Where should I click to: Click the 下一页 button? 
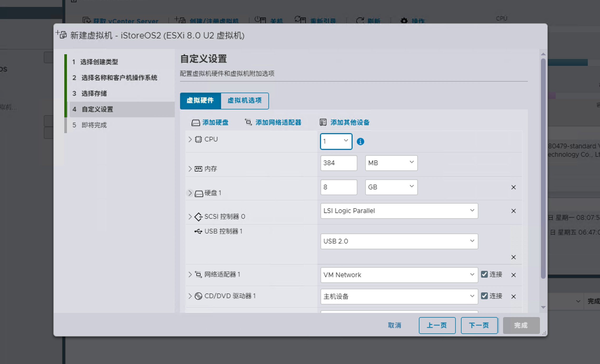coord(479,325)
